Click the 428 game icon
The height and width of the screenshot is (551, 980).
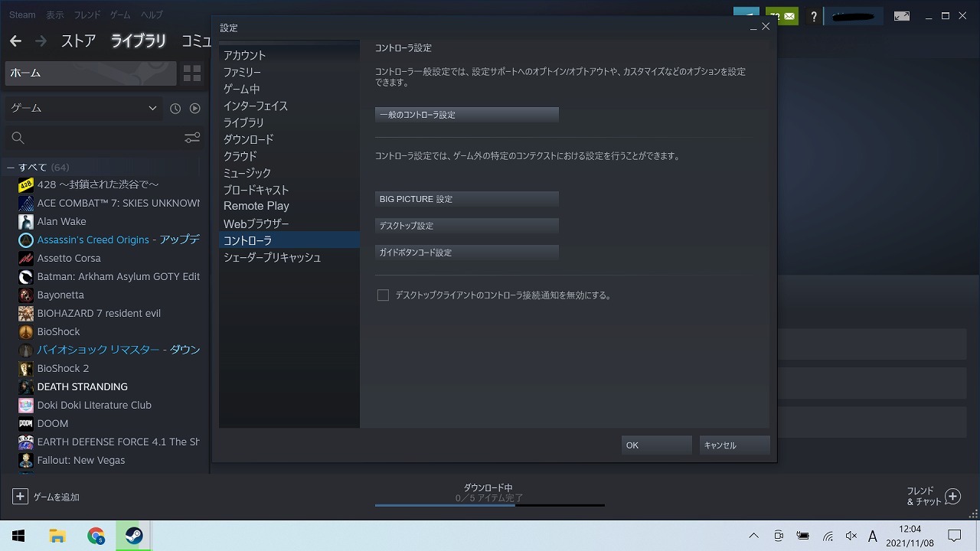coord(26,184)
